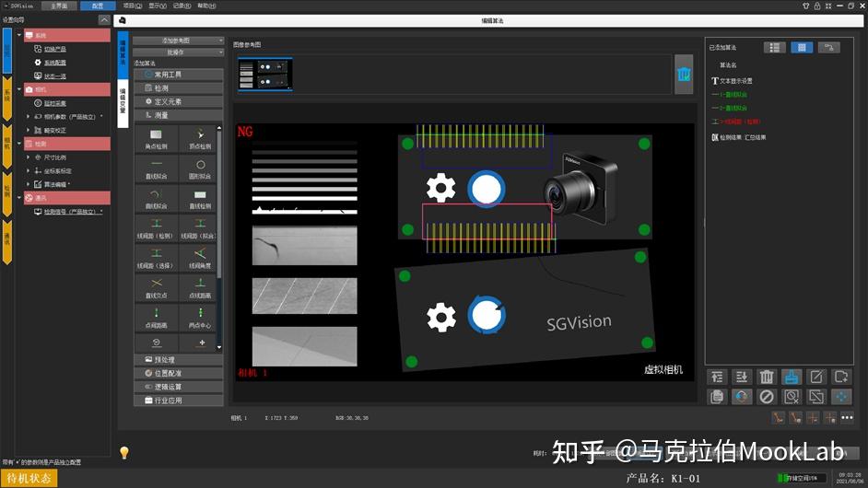Open the 预处理 tool category
This screenshot has width=868, height=488.
(178, 360)
